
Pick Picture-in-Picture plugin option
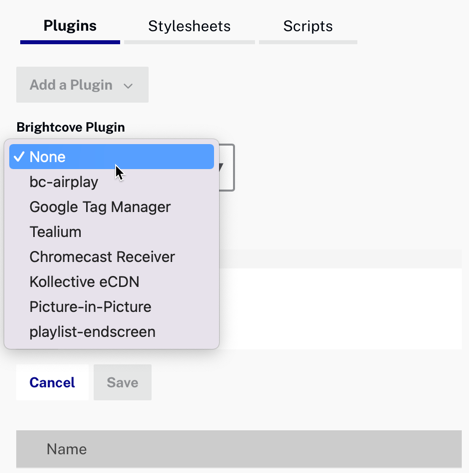coord(111,307)
